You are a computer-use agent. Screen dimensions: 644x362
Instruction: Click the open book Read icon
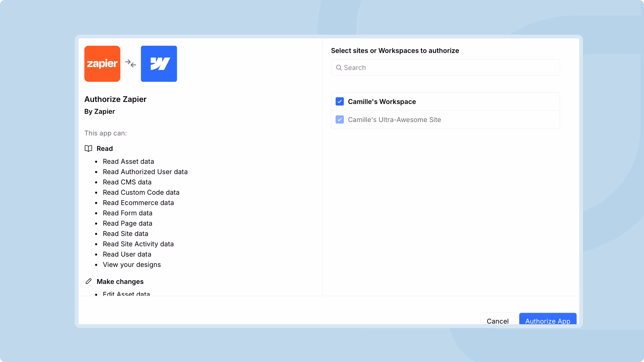click(88, 148)
